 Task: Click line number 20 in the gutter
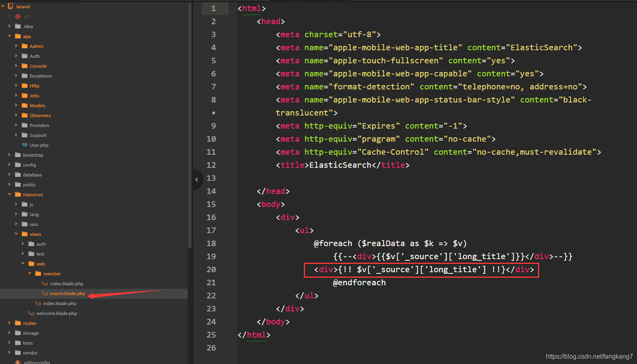click(x=211, y=269)
